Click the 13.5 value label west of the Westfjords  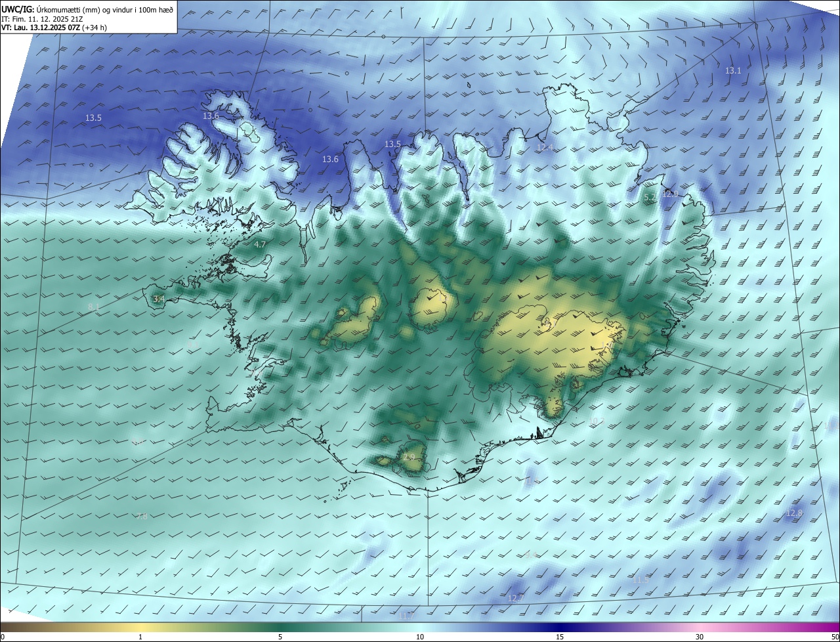pos(93,118)
